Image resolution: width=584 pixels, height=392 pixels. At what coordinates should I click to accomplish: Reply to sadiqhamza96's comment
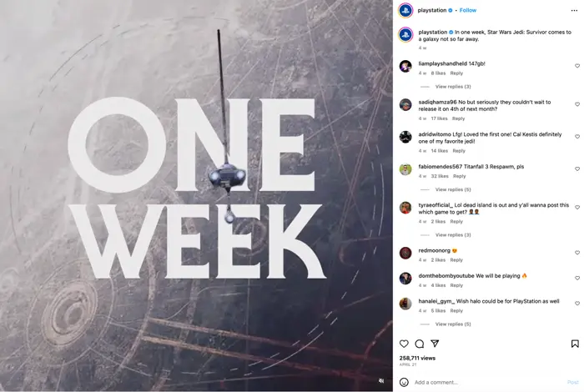(459, 118)
